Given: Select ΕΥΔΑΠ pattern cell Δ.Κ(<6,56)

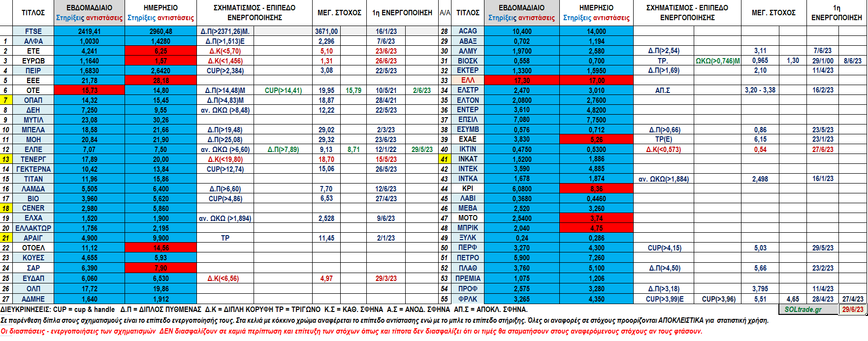Looking at the screenshot, I should pyautogui.click(x=224, y=279).
